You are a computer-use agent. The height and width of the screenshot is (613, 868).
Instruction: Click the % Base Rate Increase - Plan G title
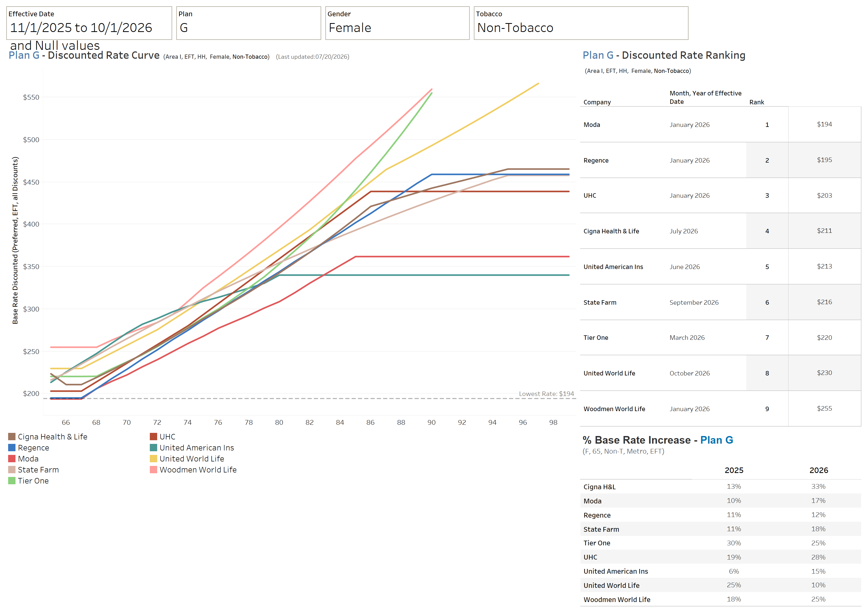(658, 440)
